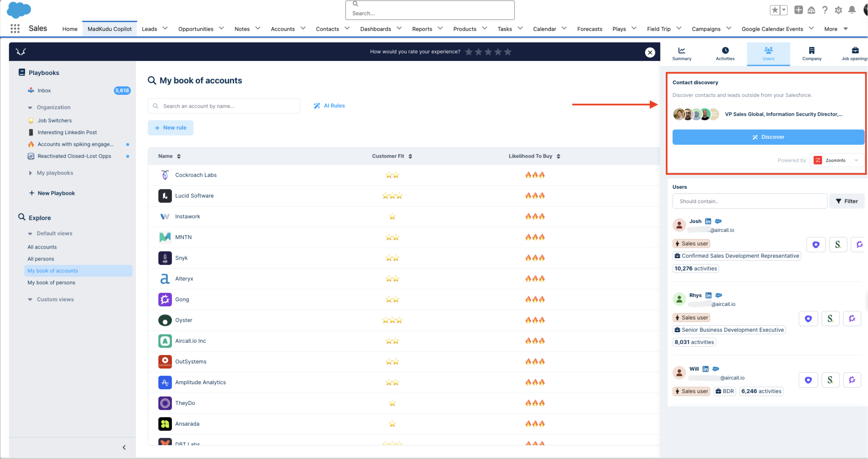
Task: Close the rate your experience banner
Action: (650, 52)
